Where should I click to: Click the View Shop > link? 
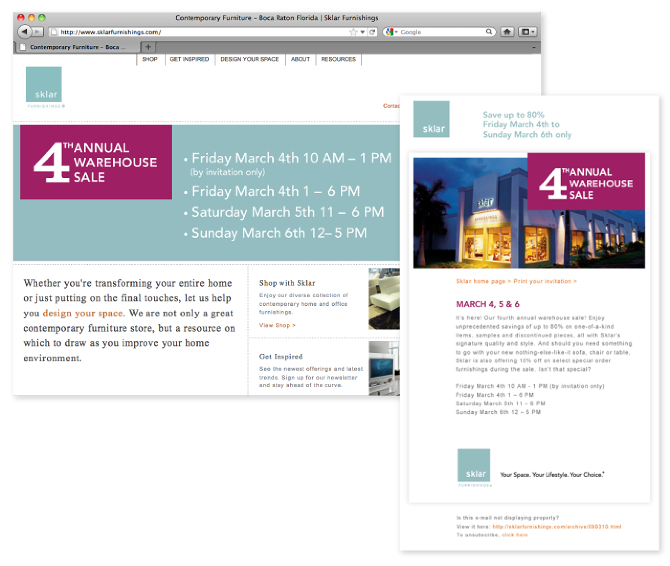(277, 326)
